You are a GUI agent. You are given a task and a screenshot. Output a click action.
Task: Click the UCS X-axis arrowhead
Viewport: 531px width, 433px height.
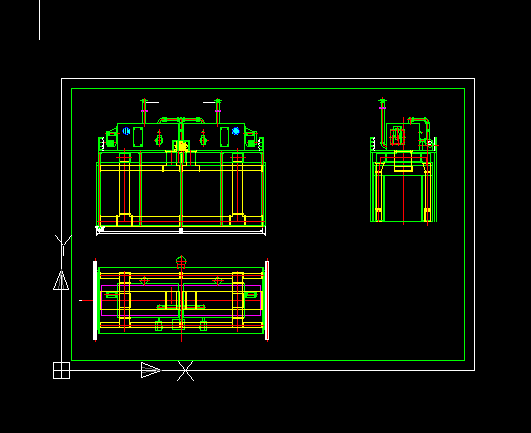pos(151,370)
